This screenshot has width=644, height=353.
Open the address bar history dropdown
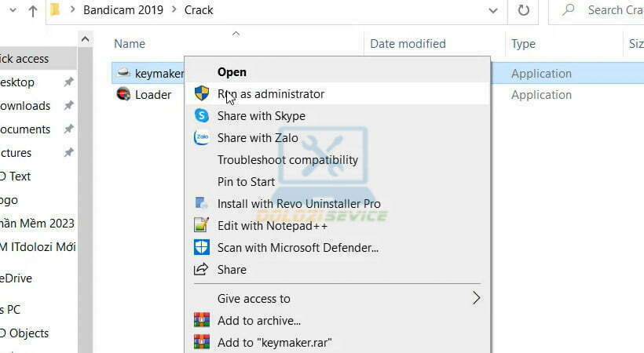pyautogui.click(x=492, y=11)
